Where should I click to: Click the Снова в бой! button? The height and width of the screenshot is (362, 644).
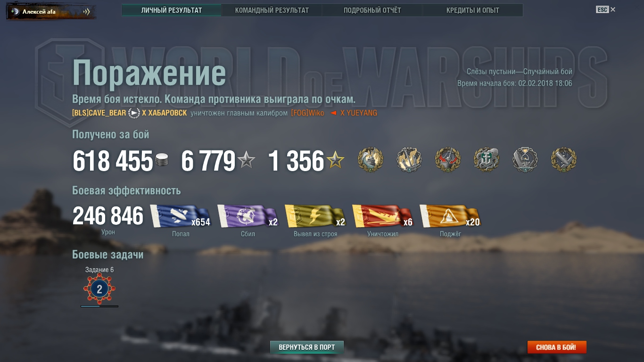click(557, 347)
